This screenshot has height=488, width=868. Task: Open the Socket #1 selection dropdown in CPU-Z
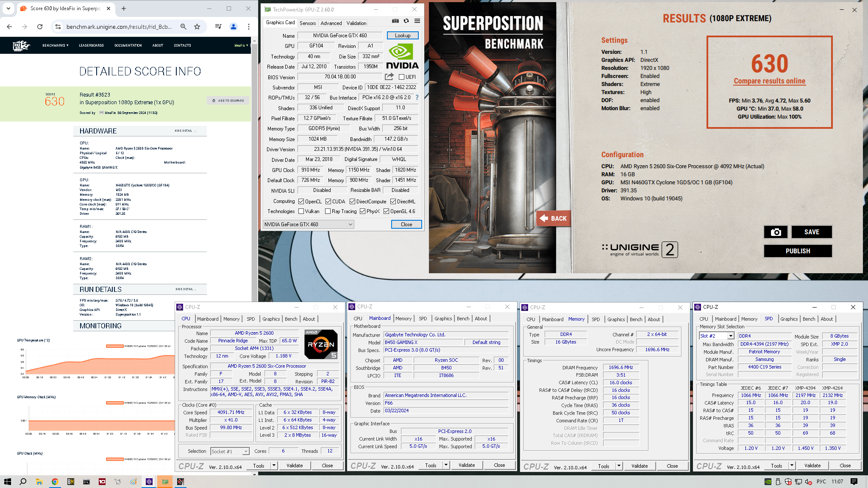click(230, 452)
